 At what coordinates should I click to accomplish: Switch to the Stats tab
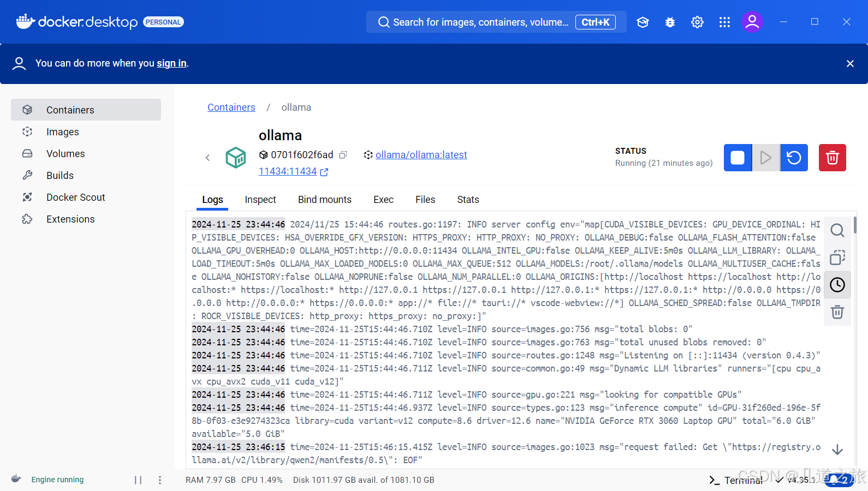pos(468,200)
